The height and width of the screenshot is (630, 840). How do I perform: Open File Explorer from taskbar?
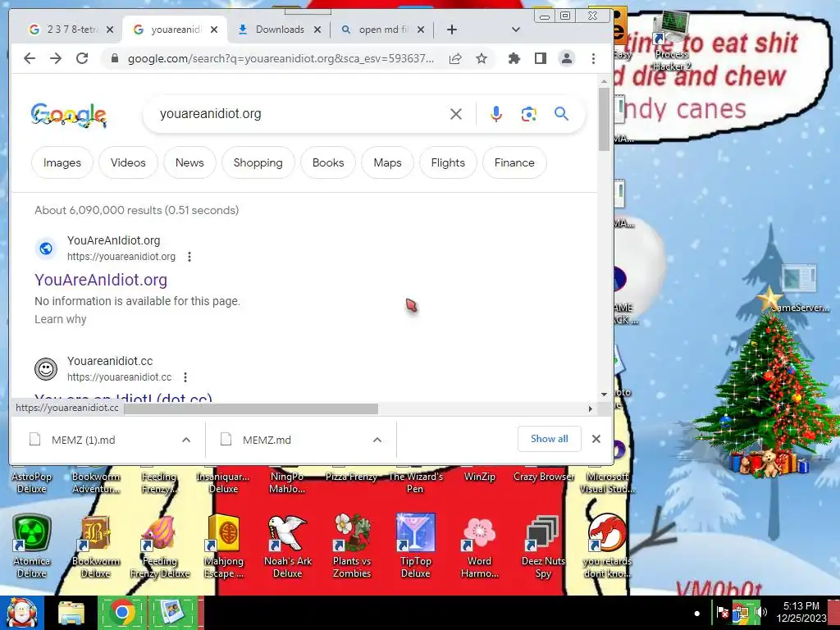click(x=71, y=613)
